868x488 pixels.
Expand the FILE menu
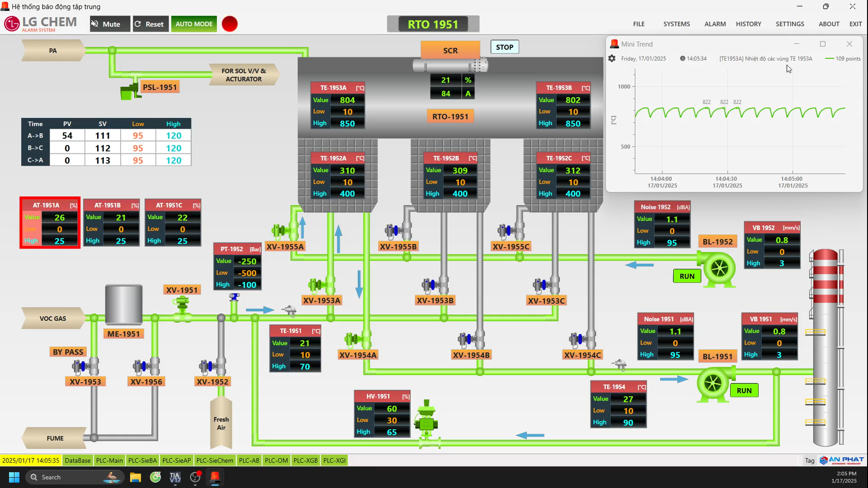pyautogui.click(x=639, y=24)
